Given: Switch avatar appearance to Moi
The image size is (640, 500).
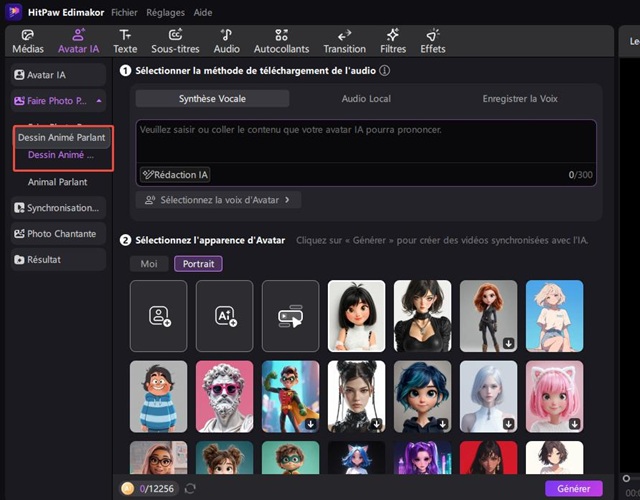Looking at the screenshot, I should pos(148,264).
